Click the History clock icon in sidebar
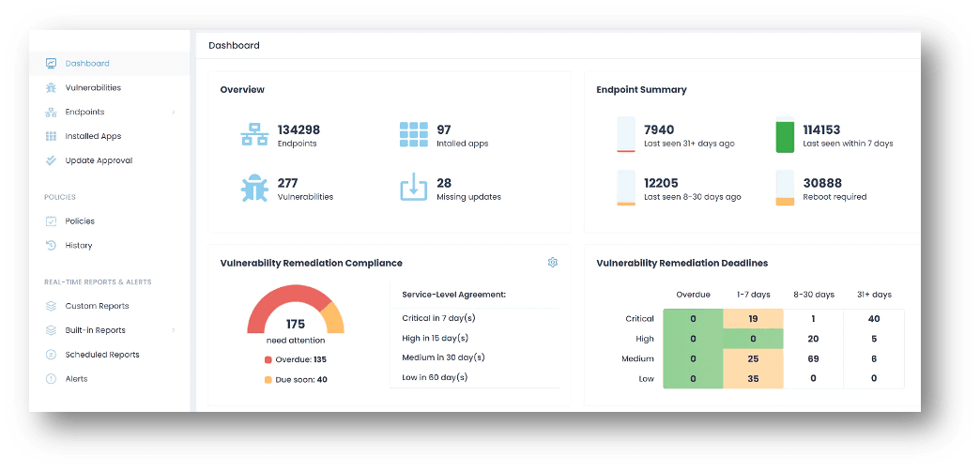The image size is (980, 471). (x=51, y=246)
